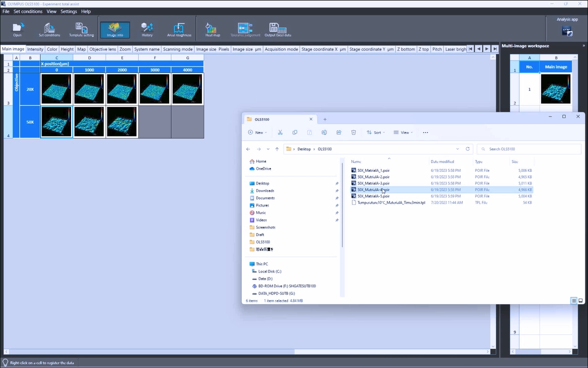Show next tabs with the right arrow
588x368 pixels.
point(487,49)
